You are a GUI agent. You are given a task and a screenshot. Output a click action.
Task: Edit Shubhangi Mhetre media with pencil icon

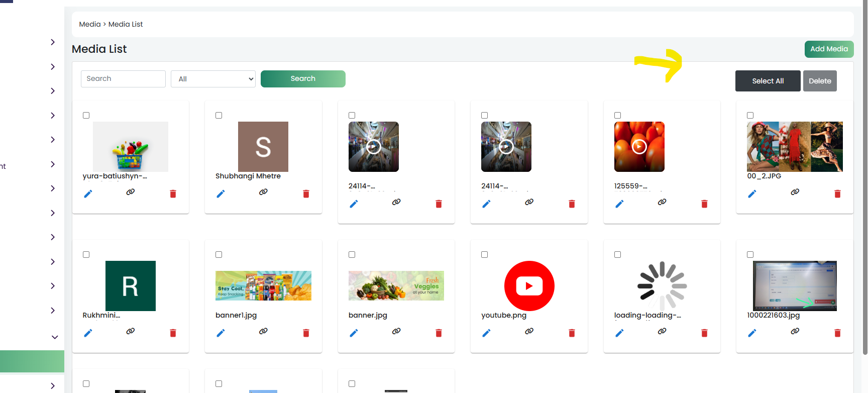pos(221,194)
